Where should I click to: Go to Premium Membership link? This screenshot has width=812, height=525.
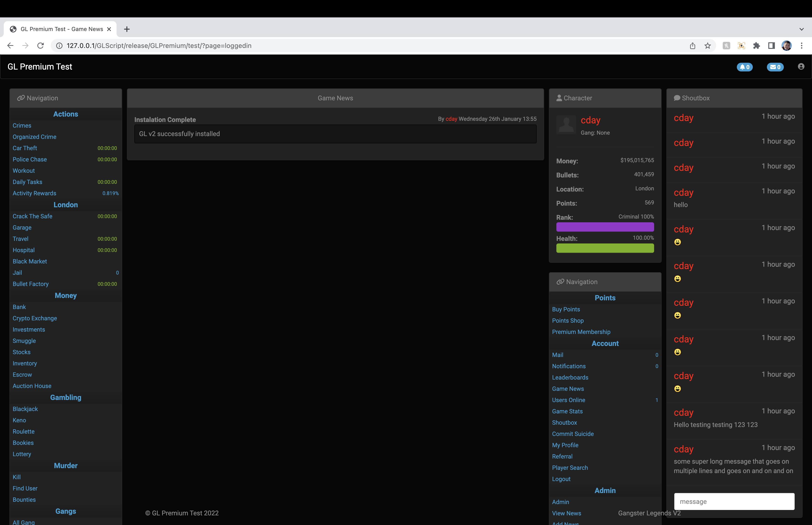(581, 332)
